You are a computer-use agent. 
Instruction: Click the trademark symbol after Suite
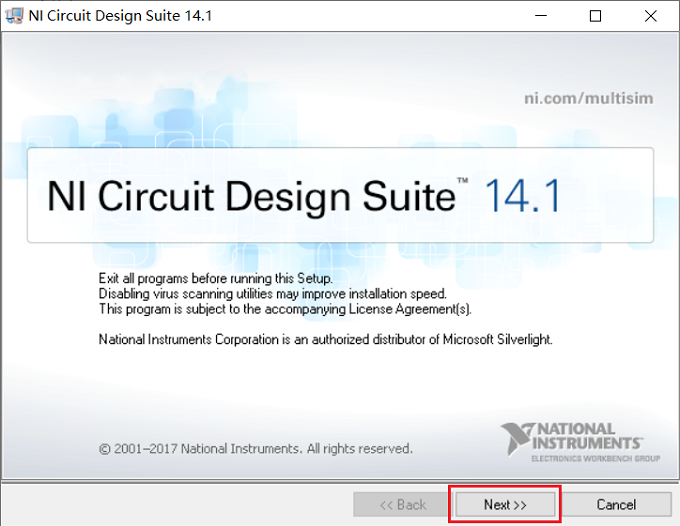tap(462, 180)
